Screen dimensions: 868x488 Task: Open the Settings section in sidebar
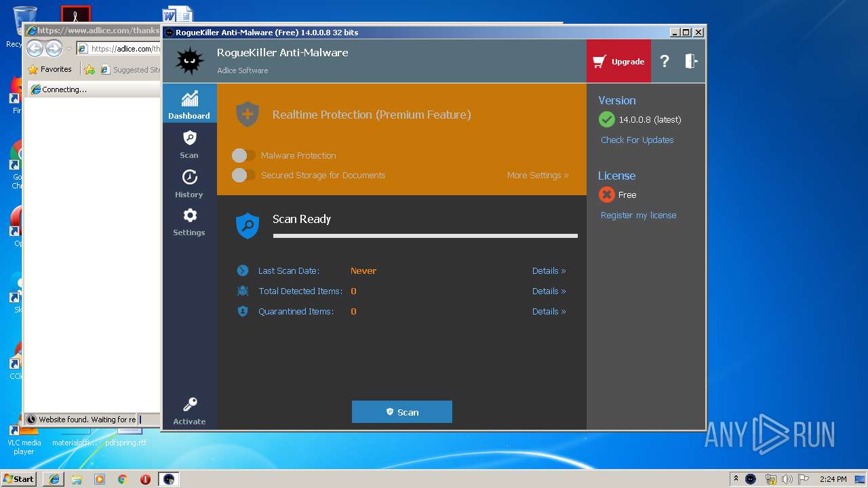[189, 222]
